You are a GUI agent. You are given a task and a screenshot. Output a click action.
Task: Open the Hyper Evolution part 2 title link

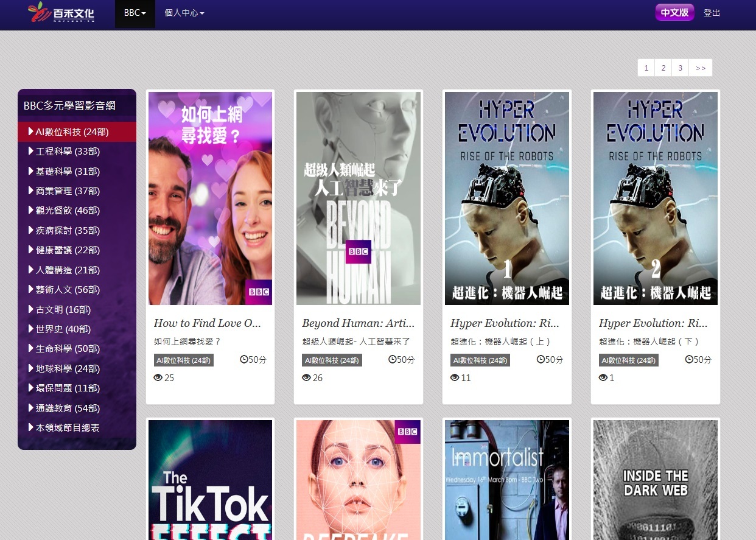click(x=653, y=323)
